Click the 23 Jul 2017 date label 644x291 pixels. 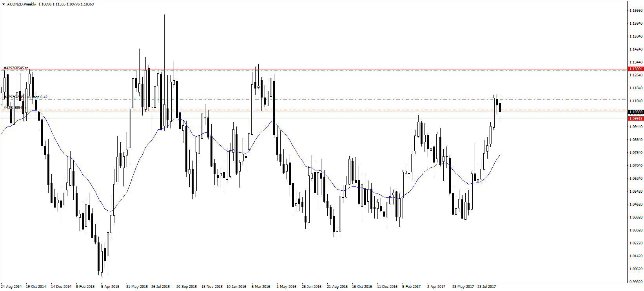(486, 287)
